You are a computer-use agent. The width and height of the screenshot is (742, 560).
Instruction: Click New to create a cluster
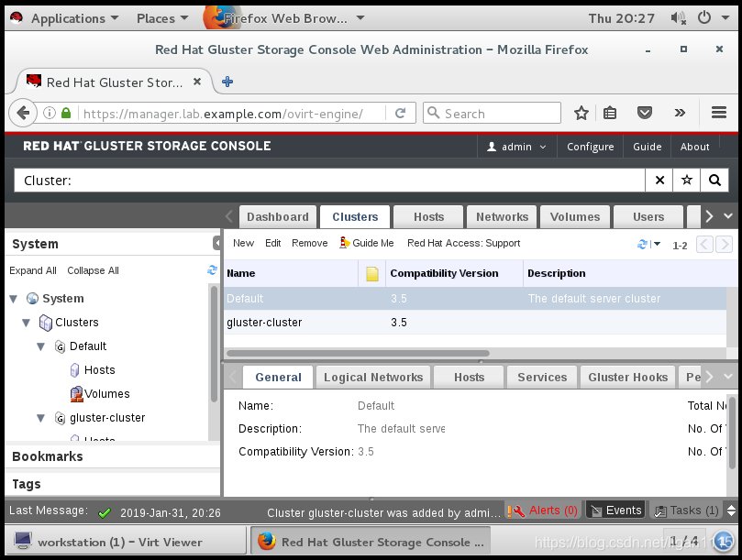pos(243,243)
